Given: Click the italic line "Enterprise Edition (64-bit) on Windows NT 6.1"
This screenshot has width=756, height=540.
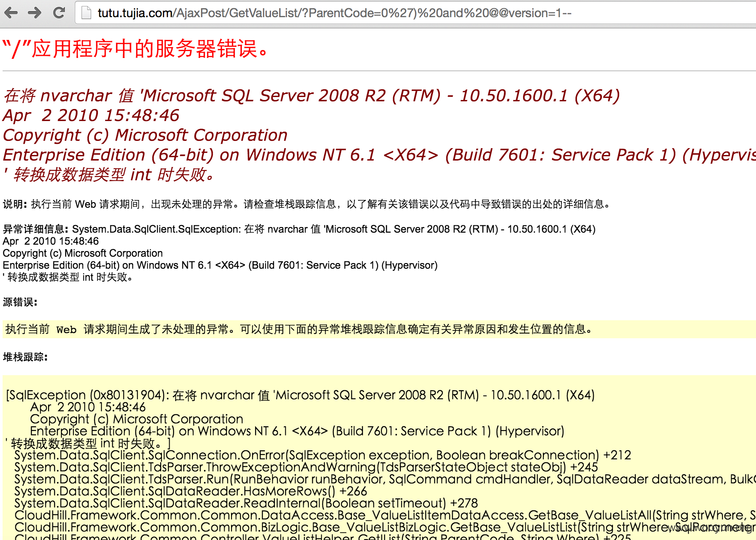Looking at the screenshot, I should (379, 155).
